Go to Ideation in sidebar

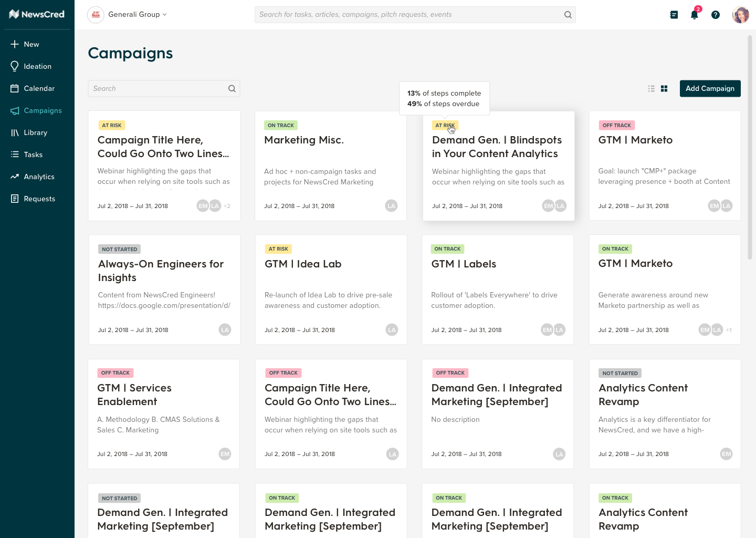(x=37, y=66)
